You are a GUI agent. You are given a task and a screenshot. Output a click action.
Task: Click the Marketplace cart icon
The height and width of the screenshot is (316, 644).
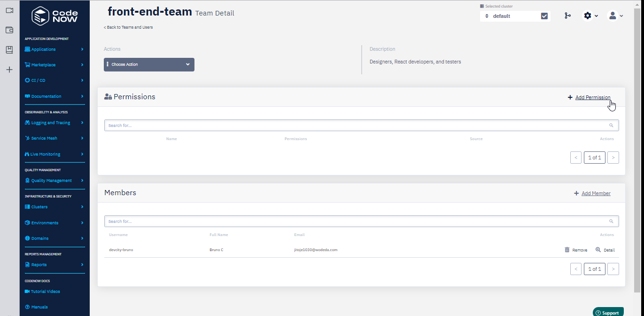[27, 65]
